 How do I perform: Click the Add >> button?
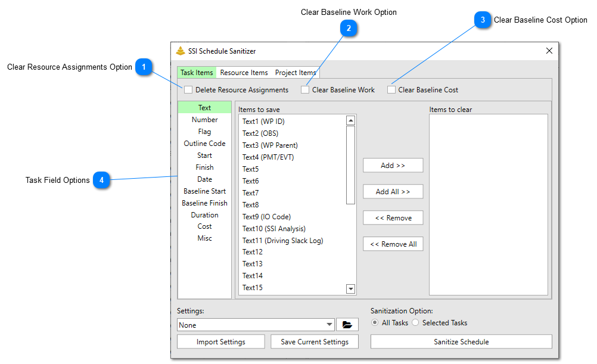(x=393, y=165)
